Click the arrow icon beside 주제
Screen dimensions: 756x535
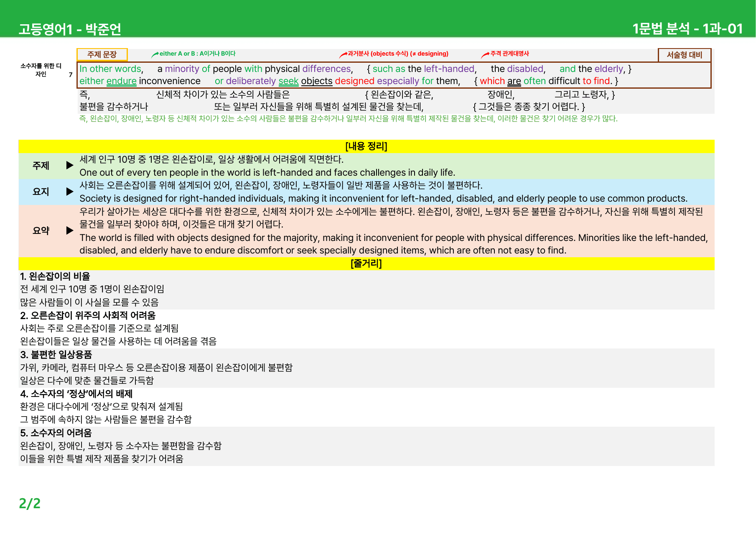[70, 166]
